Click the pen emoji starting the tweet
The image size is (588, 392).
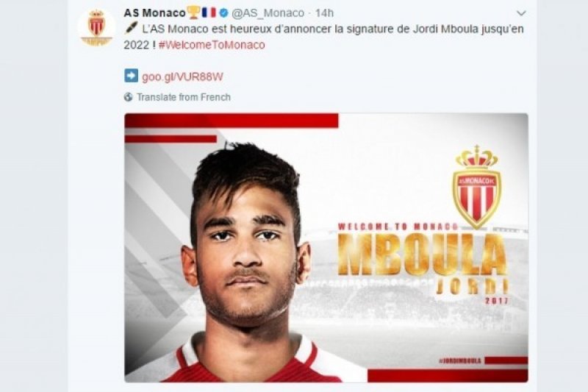[132, 29]
